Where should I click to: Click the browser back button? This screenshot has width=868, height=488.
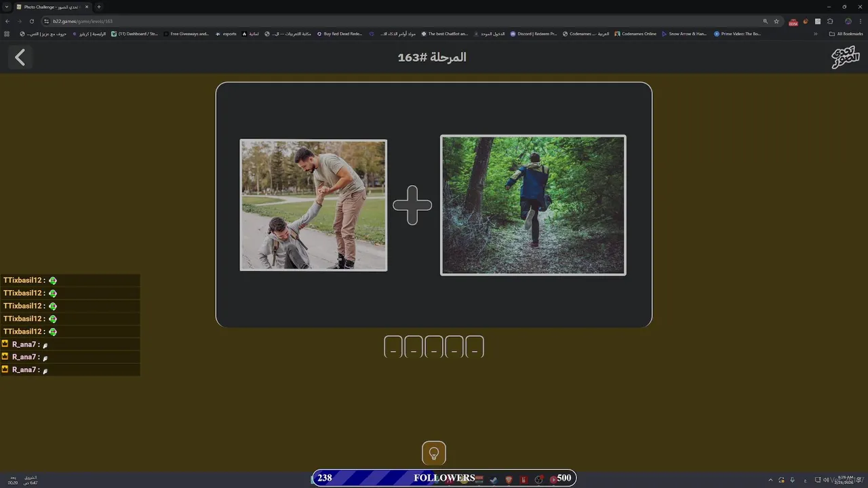point(7,21)
